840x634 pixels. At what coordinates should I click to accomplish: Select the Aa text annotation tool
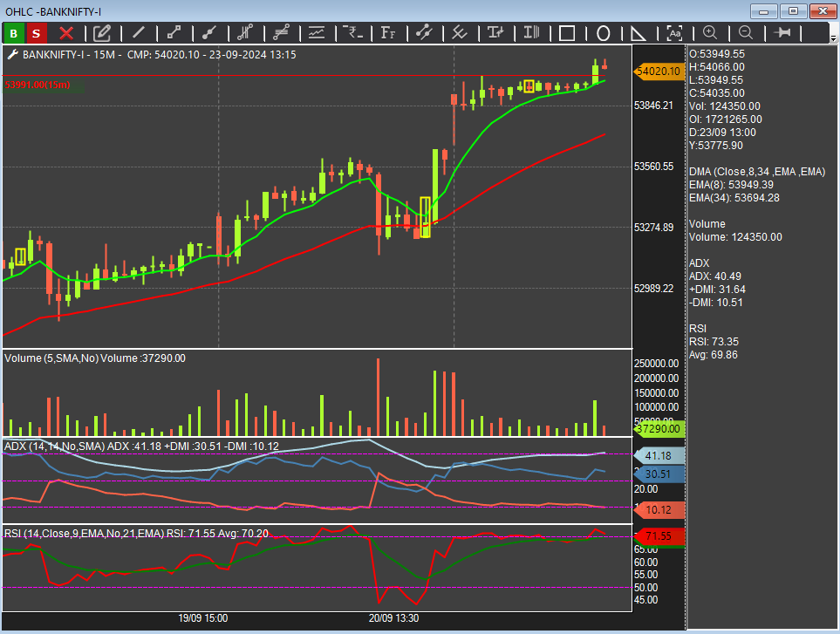pos(674,34)
